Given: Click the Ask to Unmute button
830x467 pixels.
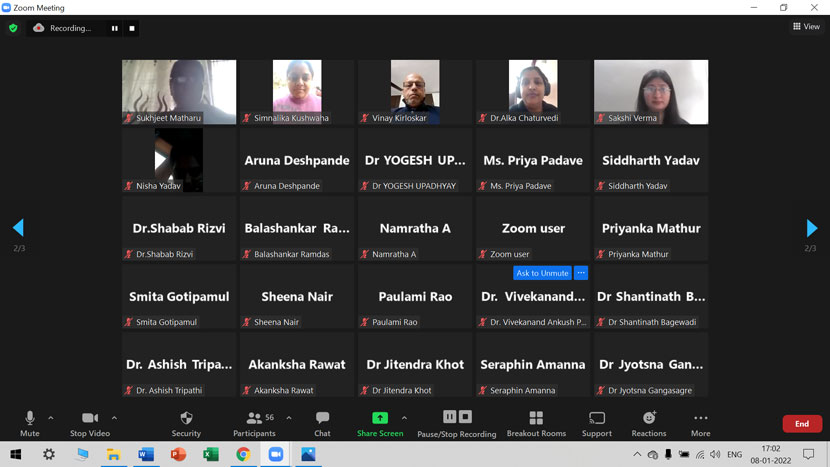Looking at the screenshot, I should [x=542, y=273].
